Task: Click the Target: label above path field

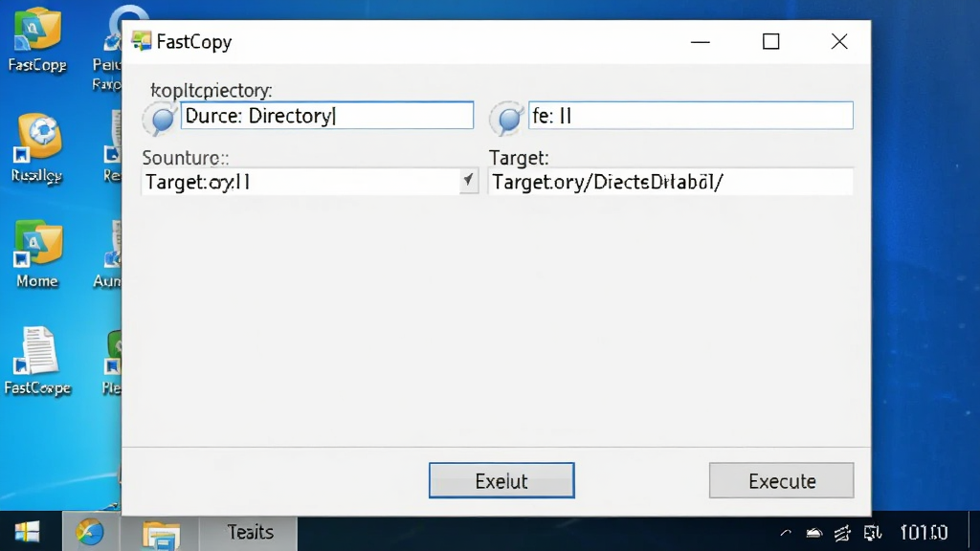Action: (519, 158)
